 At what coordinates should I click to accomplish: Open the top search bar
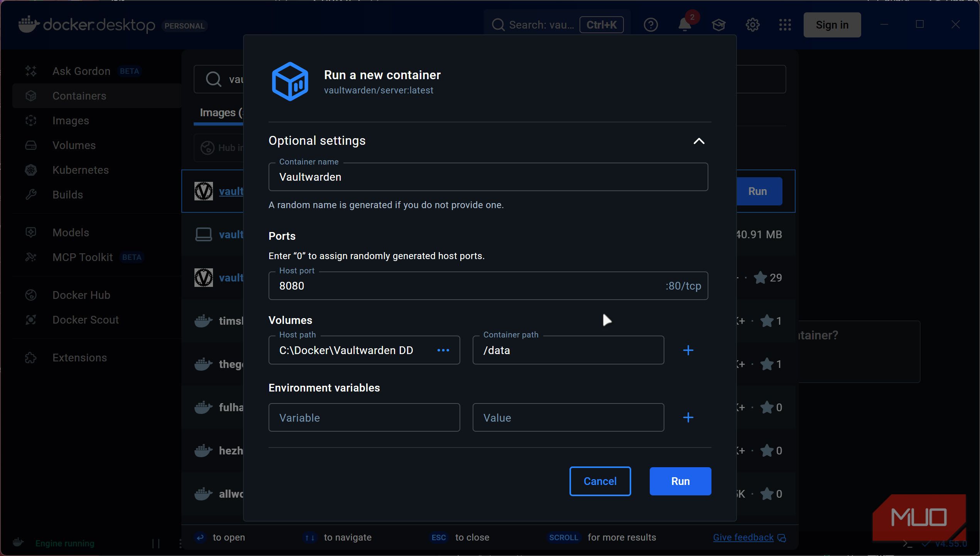(x=557, y=25)
